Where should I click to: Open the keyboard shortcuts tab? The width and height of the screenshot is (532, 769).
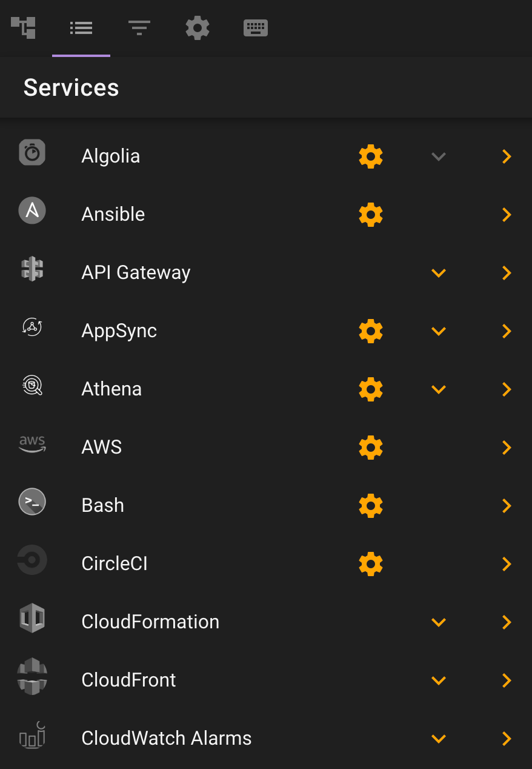point(256,28)
